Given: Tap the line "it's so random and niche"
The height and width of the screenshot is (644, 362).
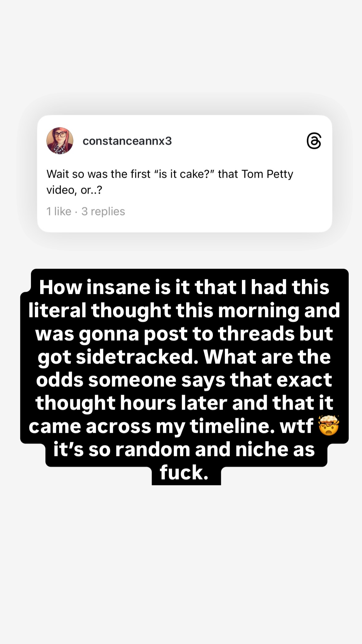Looking at the screenshot, I should pos(184,450).
